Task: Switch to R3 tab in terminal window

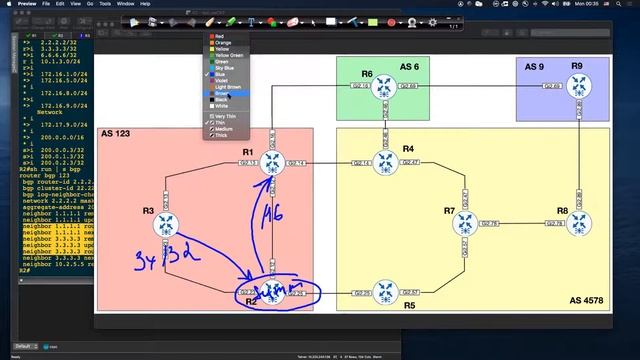Action: [85, 36]
